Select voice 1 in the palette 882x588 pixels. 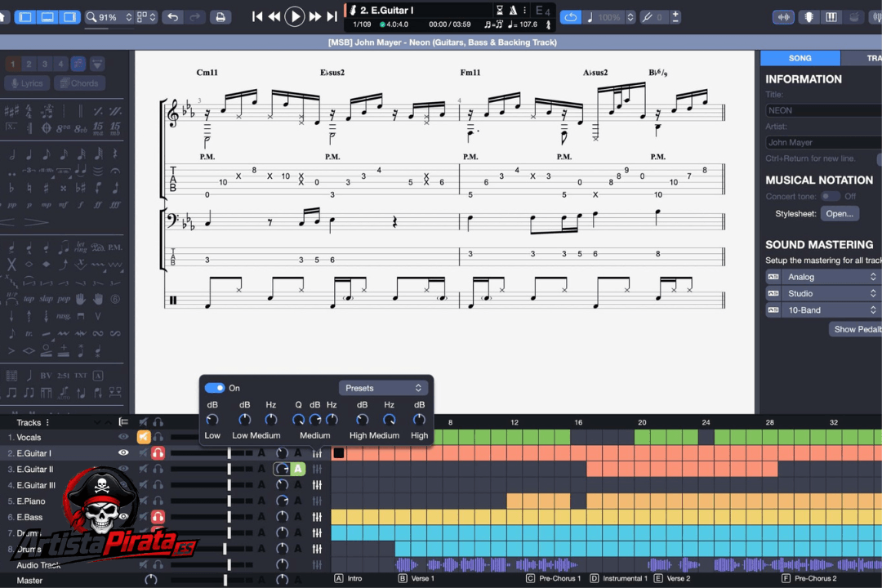pyautogui.click(x=12, y=65)
